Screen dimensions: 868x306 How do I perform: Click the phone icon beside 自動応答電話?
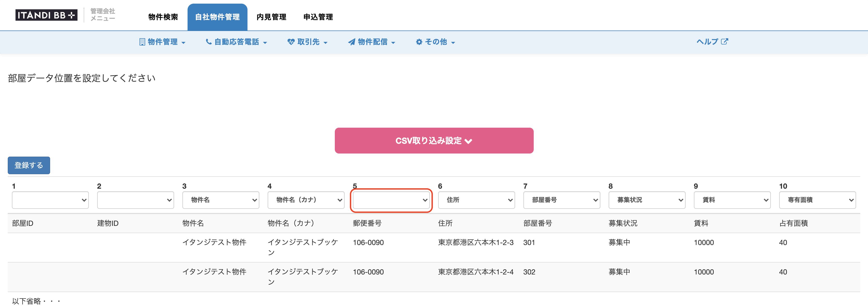(x=208, y=42)
